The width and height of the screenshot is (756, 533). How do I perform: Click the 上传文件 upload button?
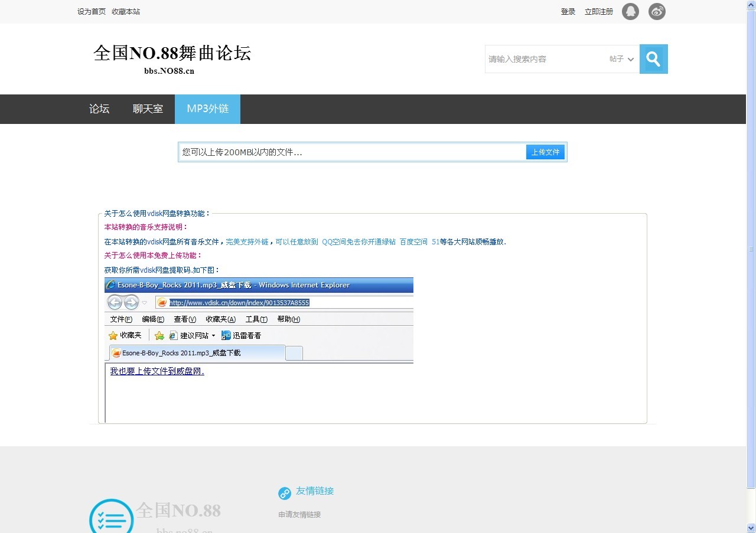pyautogui.click(x=545, y=152)
